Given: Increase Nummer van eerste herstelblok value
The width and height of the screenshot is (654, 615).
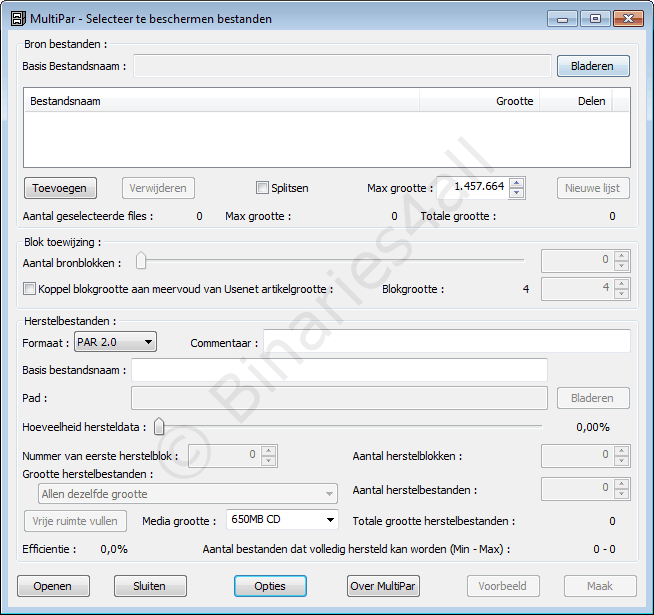Looking at the screenshot, I should [268, 451].
